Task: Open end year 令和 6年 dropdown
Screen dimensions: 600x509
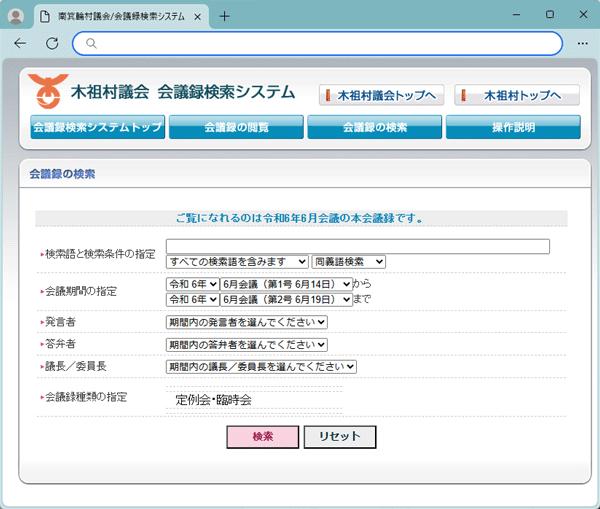Action: (192, 299)
